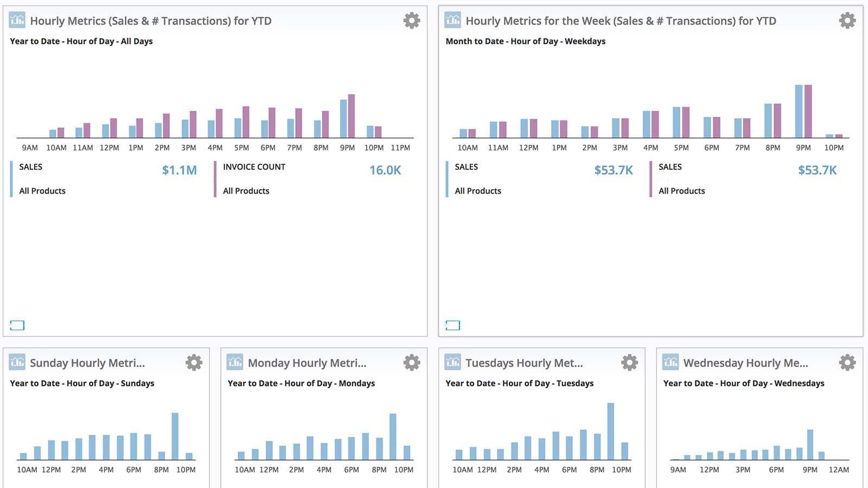Screen dimensions: 868x488
Task: Click chart icon of Monday Hourly Metrics widget
Action: click(x=235, y=362)
